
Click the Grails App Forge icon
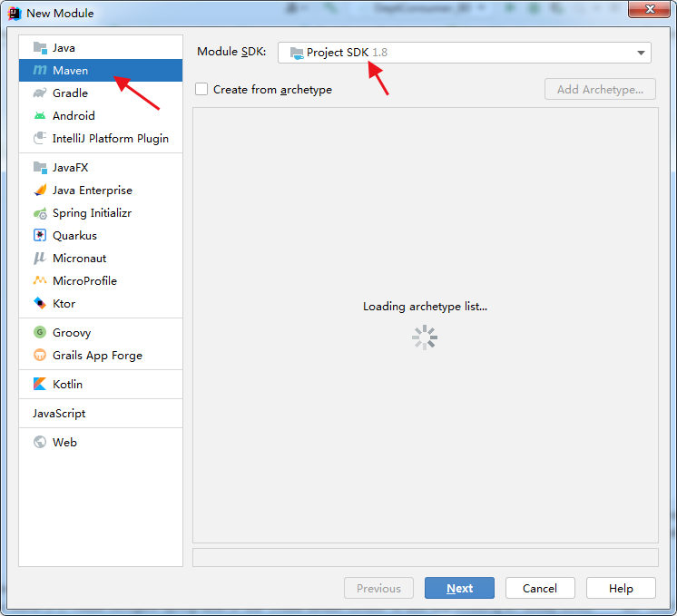click(40, 355)
